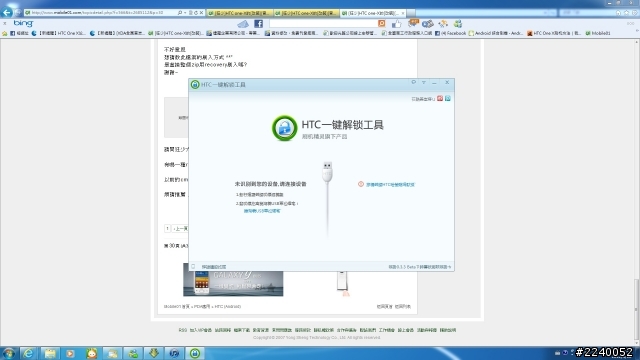Viewport: 640px width, 360px height.
Task: Click the thumbs-up like icon in toolbar
Action: [396, 24]
